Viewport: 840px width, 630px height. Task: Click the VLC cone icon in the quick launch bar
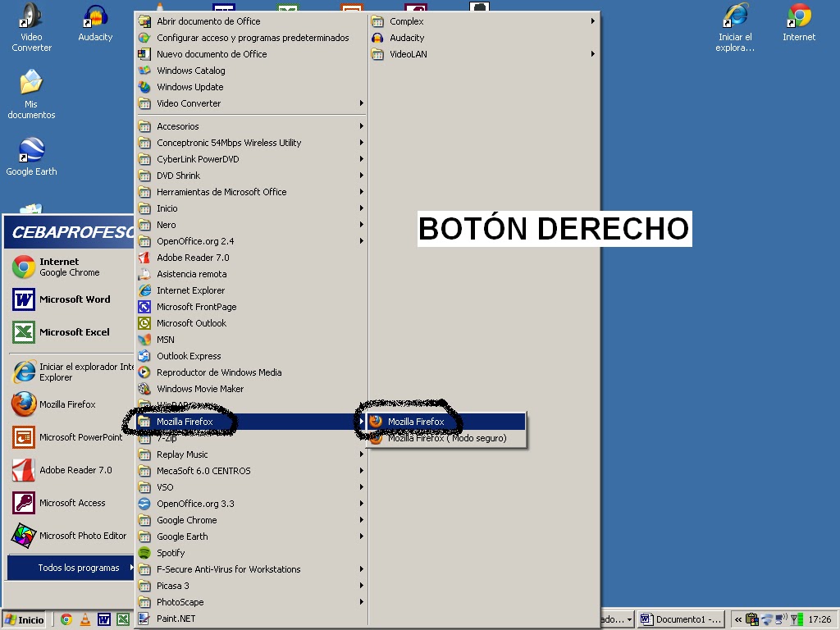(x=85, y=619)
